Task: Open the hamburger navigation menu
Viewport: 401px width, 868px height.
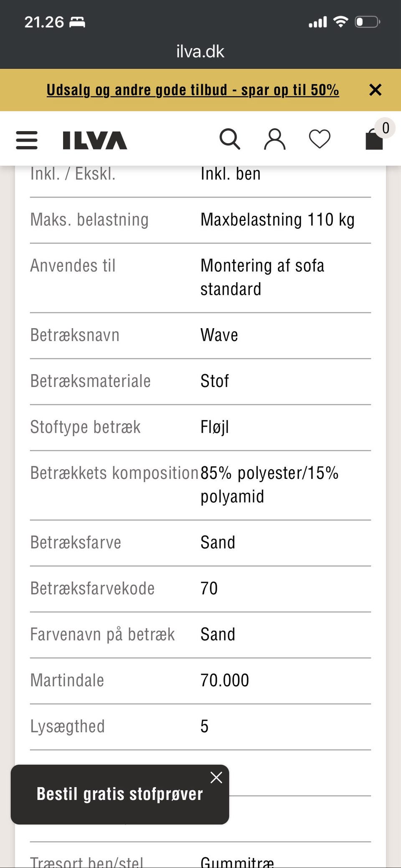Action: click(x=27, y=140)
